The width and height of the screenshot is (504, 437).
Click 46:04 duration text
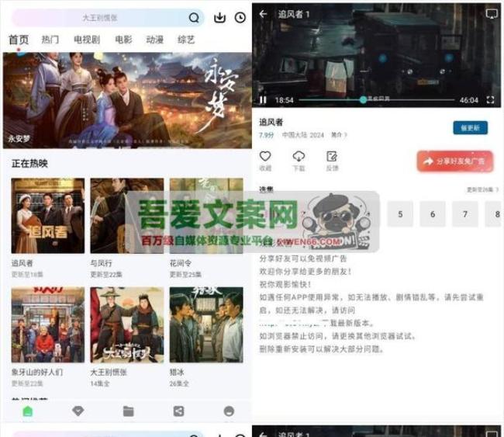(469, 100)
